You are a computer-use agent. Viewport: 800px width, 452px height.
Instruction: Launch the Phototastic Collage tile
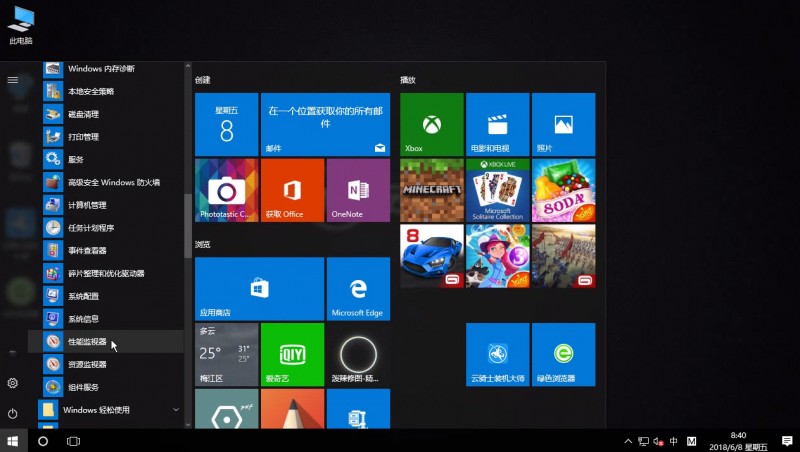click(227, 190)
